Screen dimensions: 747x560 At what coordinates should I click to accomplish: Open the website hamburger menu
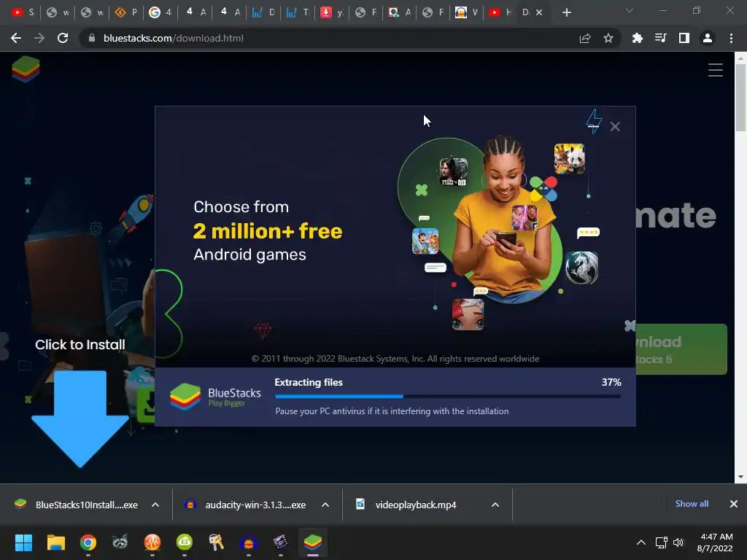tap(715, 70)
